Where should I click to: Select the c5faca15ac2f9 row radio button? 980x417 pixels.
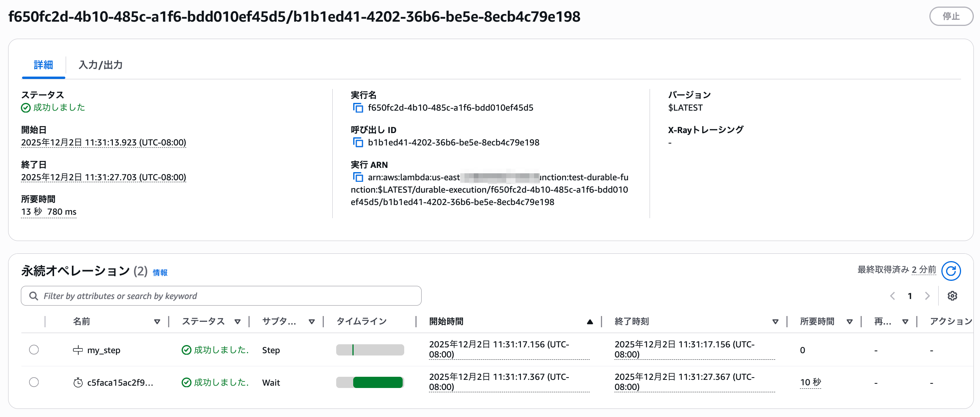34,382
